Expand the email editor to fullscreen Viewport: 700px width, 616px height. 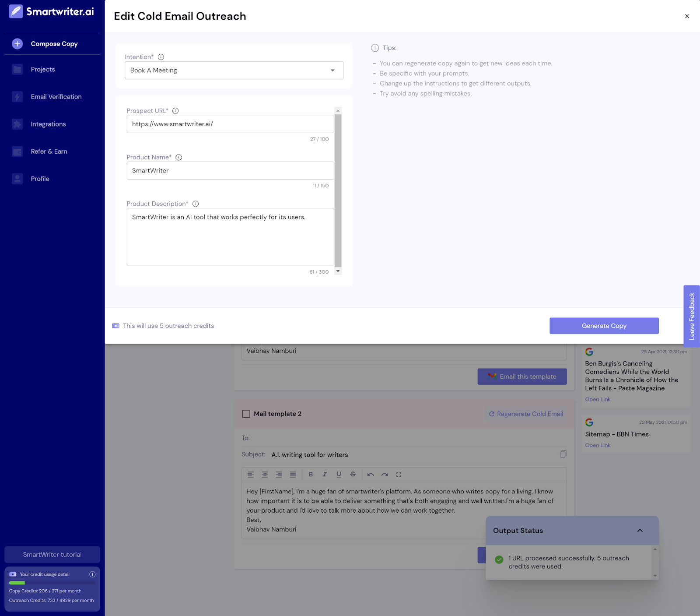[x=399, y=475]
